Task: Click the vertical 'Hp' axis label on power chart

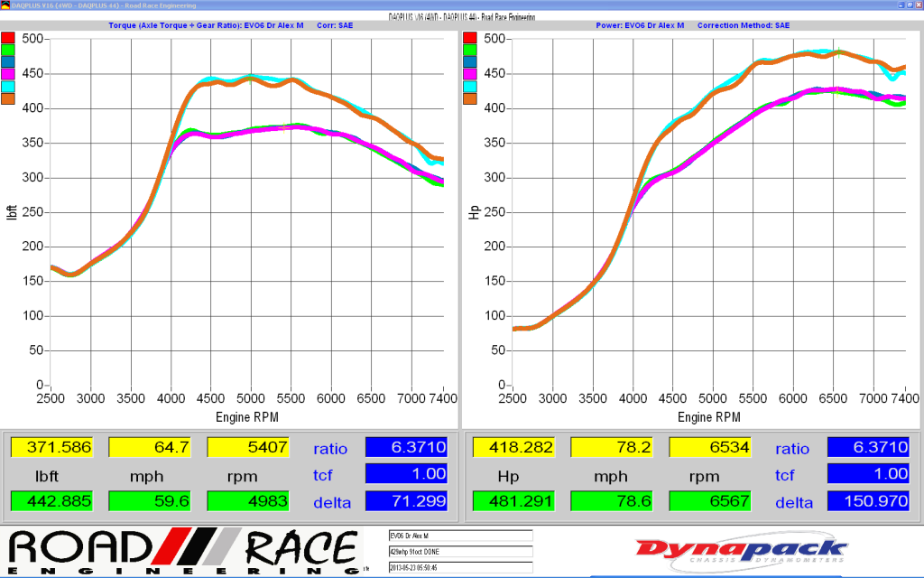Action: pos(474,212)
